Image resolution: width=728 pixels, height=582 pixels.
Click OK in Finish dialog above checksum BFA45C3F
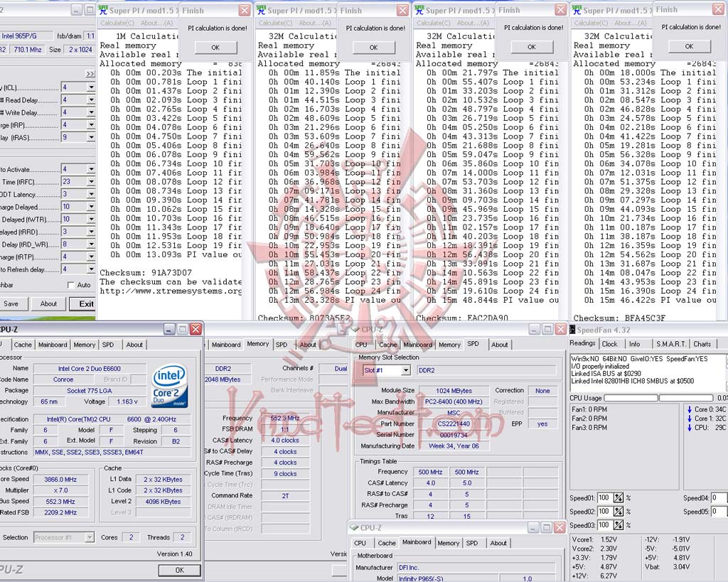(x=689, y=46)
